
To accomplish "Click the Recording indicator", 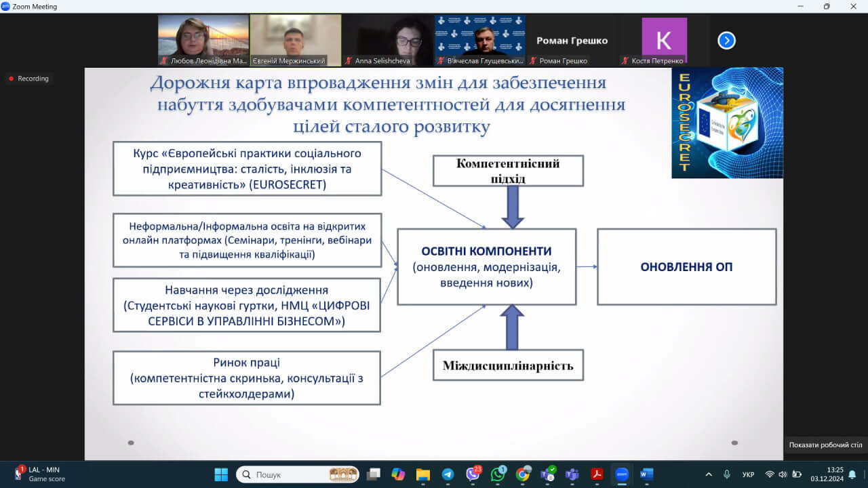I will click(x=28, y=79).
